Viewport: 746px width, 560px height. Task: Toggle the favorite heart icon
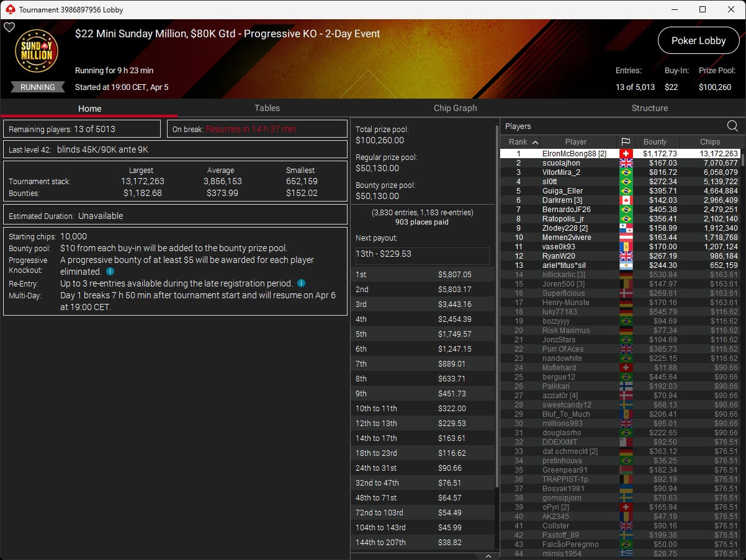coord(9,27)
